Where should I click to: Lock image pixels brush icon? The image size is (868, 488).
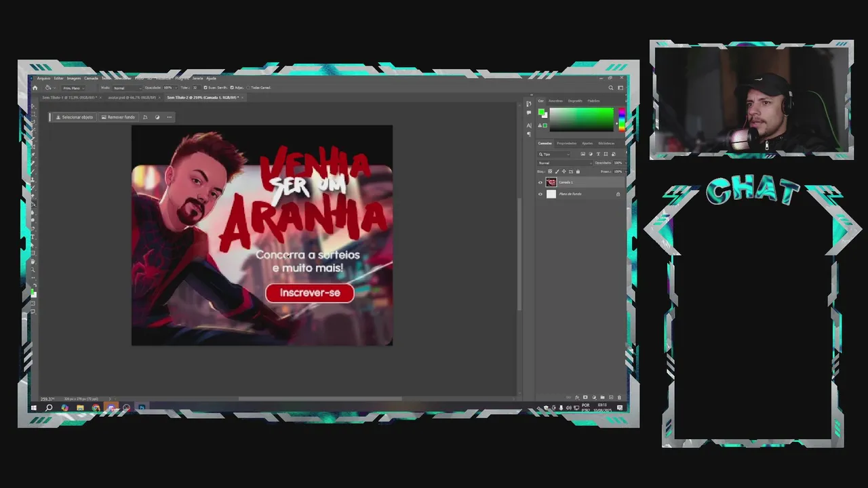coord(557,171)
